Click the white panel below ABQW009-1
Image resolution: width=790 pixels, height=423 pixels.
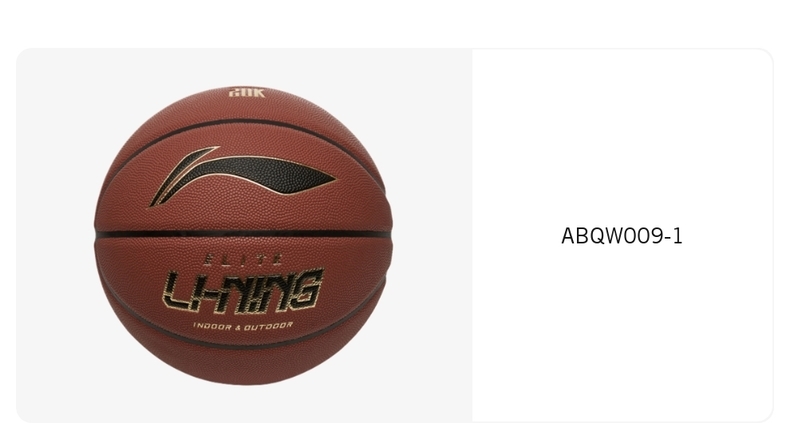tap(622, 332)
